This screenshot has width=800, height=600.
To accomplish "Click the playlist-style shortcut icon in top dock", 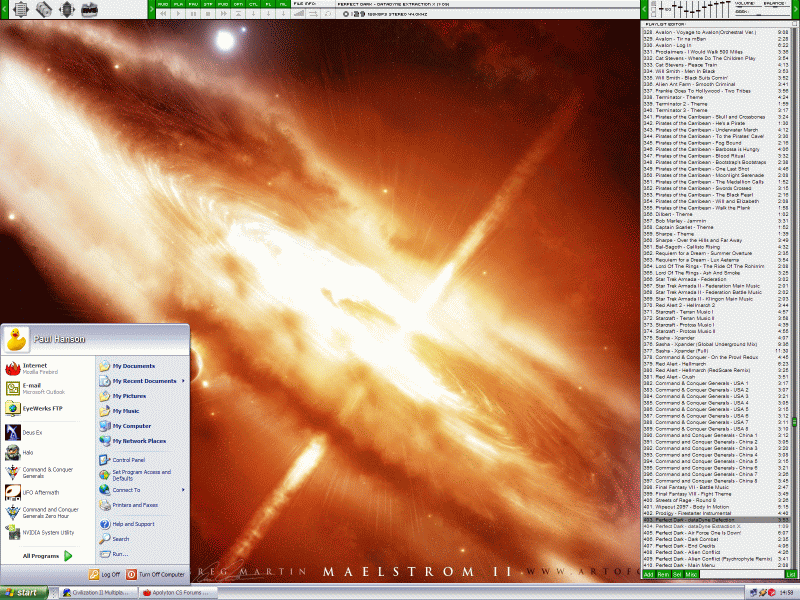I will (20, 9).
